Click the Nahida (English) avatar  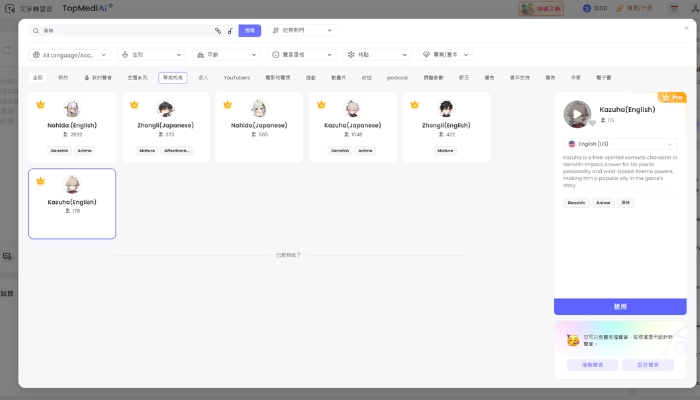pyautogui.click(x=72, y=108)
